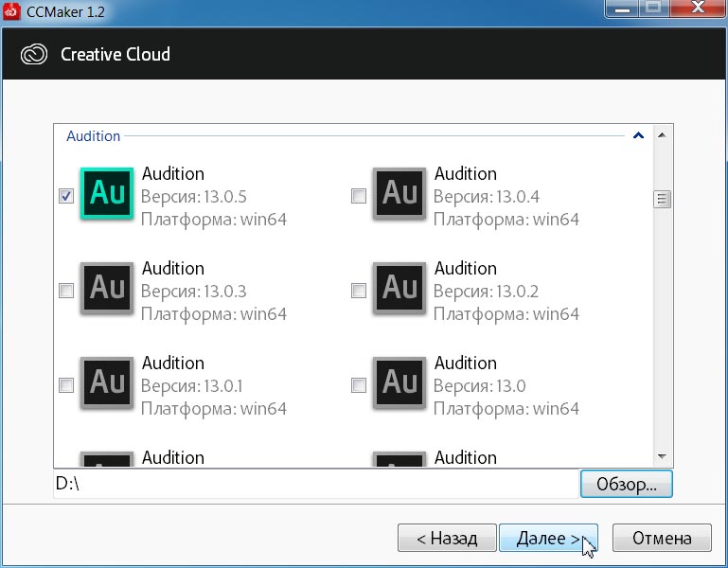Click the Audition 13.0.5 Au icon
This screenshot has height=568, width=728.
click(107, 193)
